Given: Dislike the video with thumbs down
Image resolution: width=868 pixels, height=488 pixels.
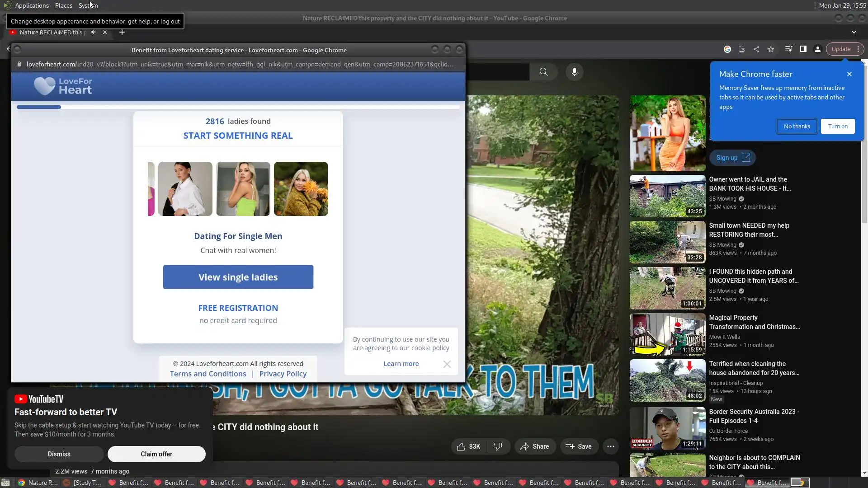Looking at the screenshot, I should 498,446.
